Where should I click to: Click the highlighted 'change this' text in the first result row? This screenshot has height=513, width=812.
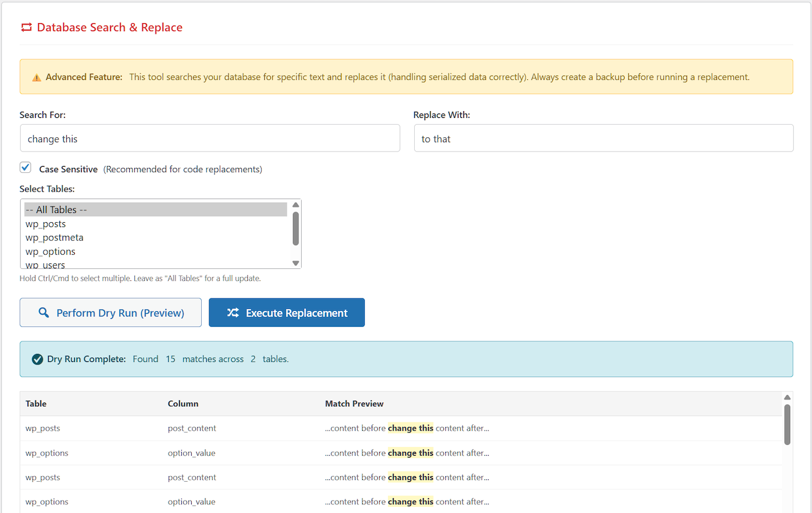click(410, 428)
